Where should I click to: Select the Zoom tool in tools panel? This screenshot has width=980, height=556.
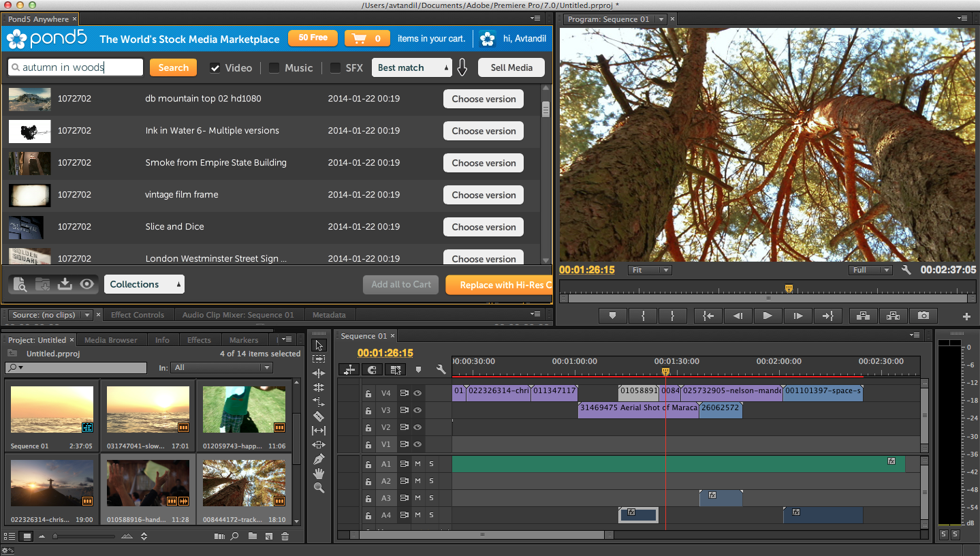319,488
